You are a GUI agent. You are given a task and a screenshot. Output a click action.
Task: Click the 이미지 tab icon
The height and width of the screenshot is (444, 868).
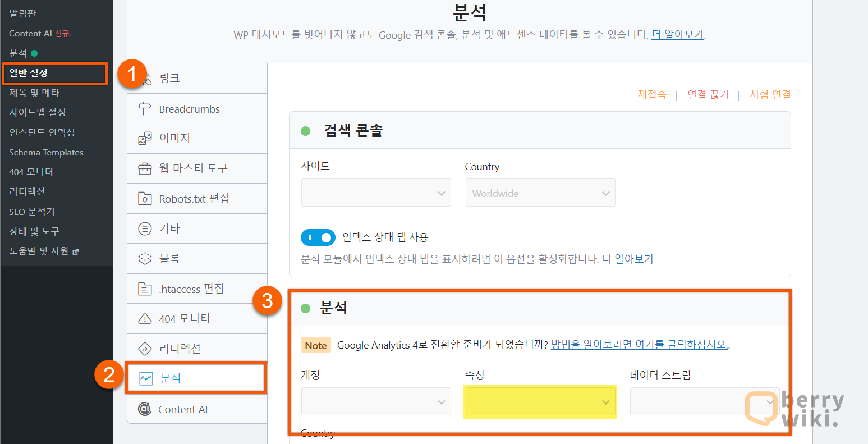[145, 138]
